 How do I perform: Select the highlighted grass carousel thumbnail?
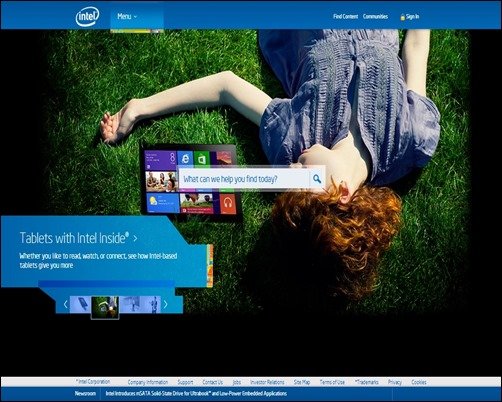(105, 308)
